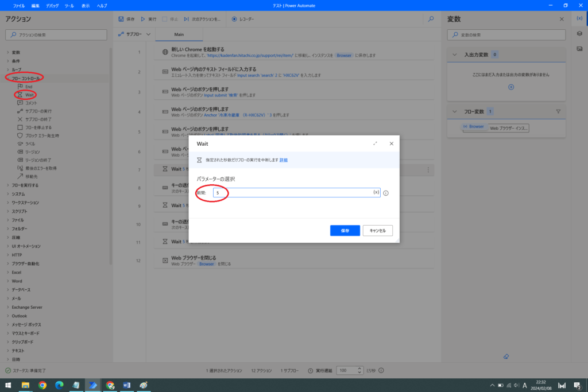This screenshot has width=588, height=392.
Task: Open the デバッグ menu
Action: (x=52, y=5)
